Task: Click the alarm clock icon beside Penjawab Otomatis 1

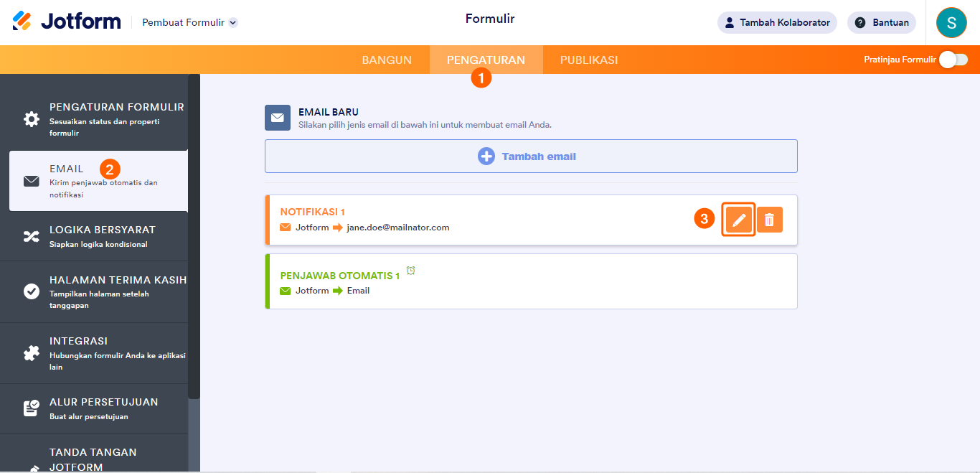Action: point(411,271)
